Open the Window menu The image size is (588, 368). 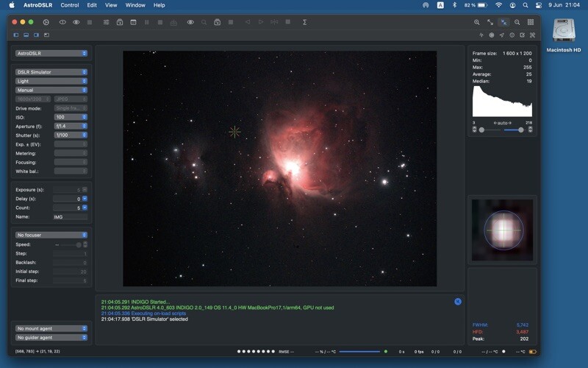click(x=135, y=5)
